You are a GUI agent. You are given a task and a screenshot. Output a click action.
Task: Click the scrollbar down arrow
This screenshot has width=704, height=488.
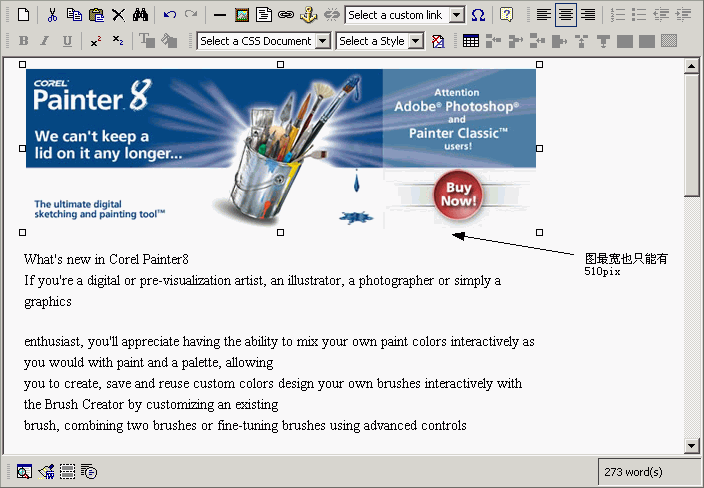pyautogui.click(x=691, y=446)
